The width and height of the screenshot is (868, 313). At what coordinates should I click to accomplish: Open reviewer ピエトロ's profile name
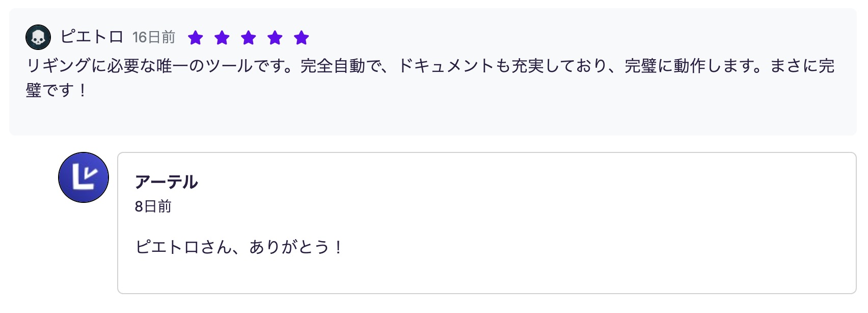[x=92, y=37]
